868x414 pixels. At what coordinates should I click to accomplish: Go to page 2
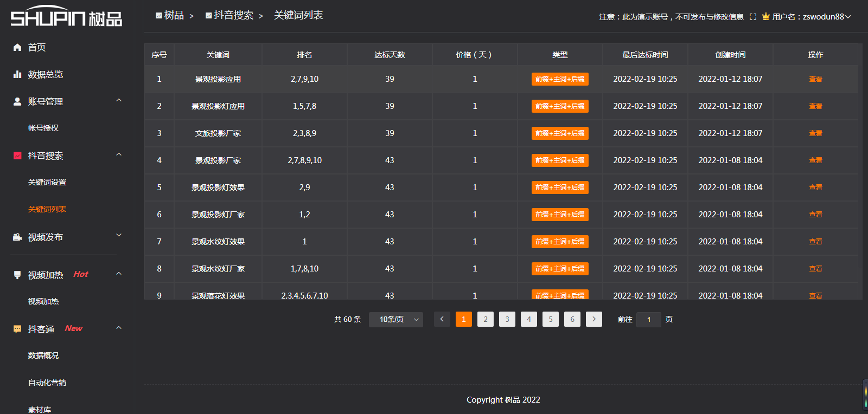click(486, 319)
